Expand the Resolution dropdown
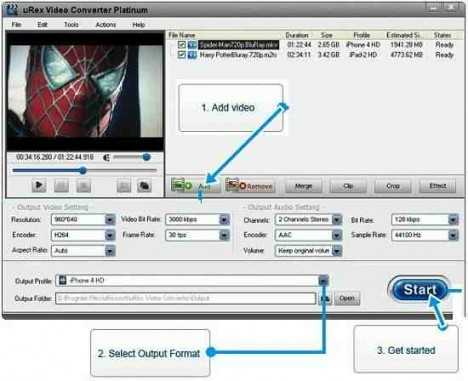Image resolution: width=468 pixels, height=381 pixels. click(110, 220)
